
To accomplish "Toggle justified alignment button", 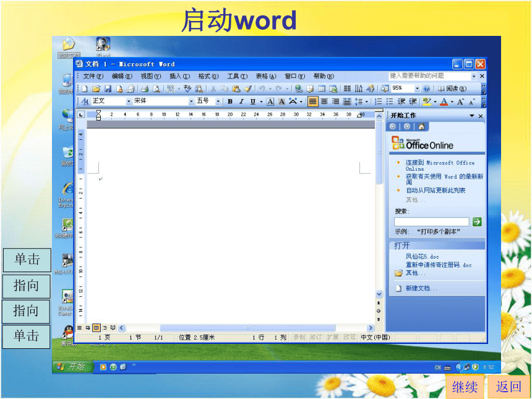I will pos(313,101).
